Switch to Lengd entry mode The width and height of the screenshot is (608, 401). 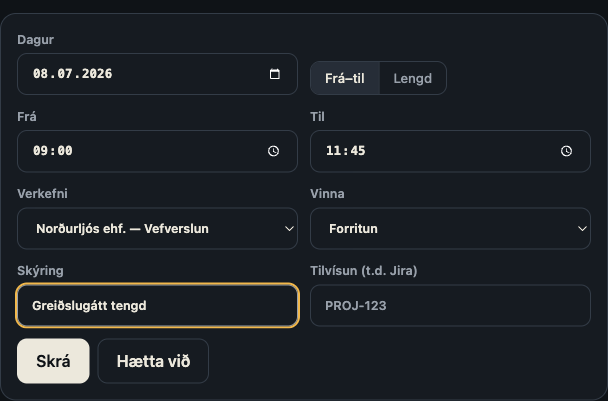coord(413,78)
